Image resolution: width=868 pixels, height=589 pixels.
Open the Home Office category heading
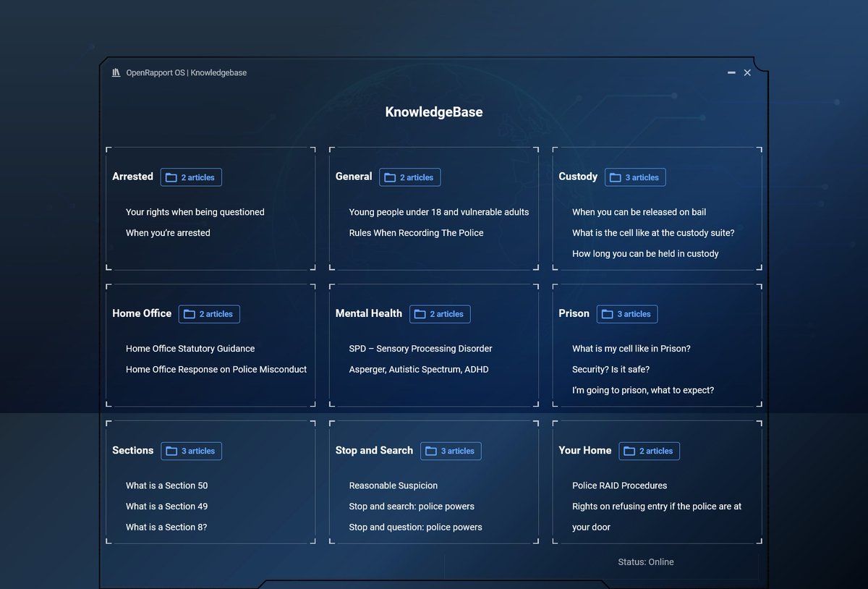pyautogui.click(x=142, y=313)
